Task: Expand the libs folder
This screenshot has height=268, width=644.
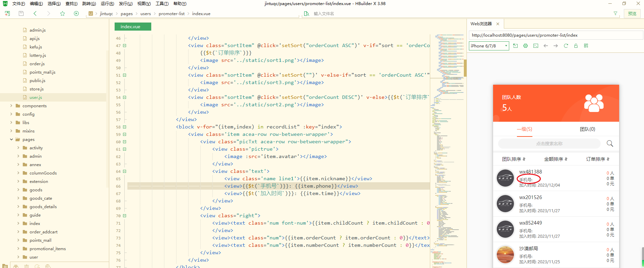Action: pyautogui.click(x=11, y=122)
